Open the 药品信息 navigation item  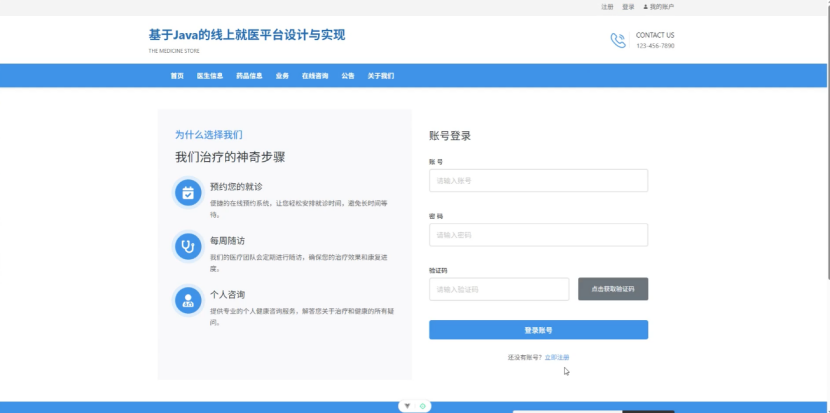click(249, 76)
